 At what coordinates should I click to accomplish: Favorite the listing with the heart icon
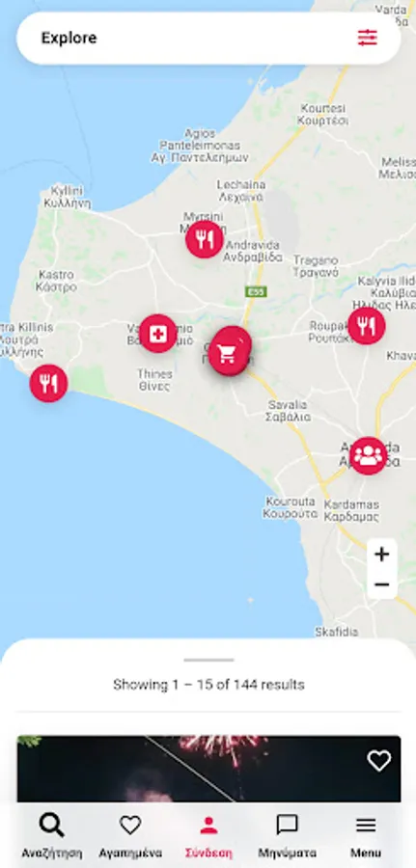[379, 761]
